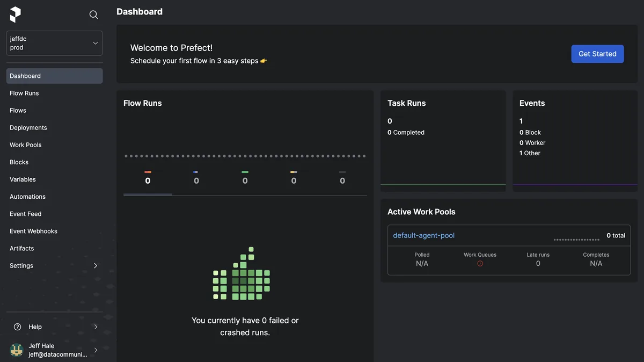
Task: Click the Active Work Pools heading
Action: [421, 212]
